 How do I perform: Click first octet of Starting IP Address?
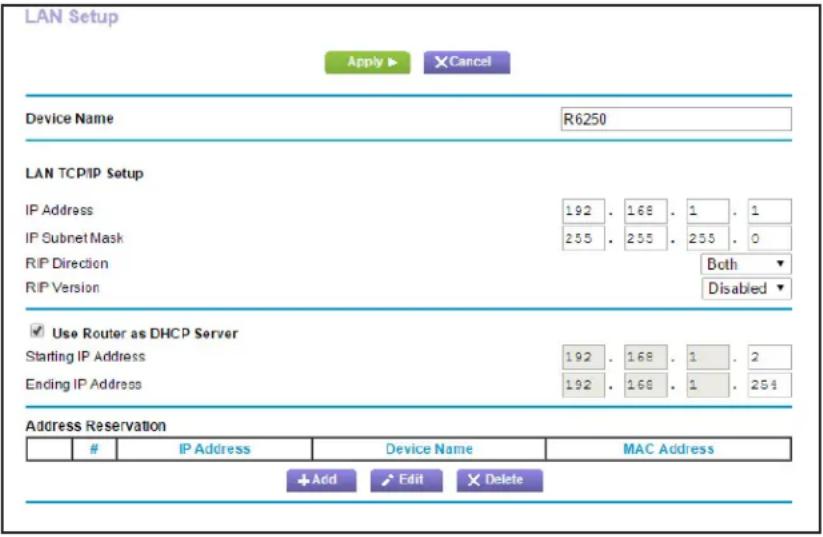click(583, 357)
